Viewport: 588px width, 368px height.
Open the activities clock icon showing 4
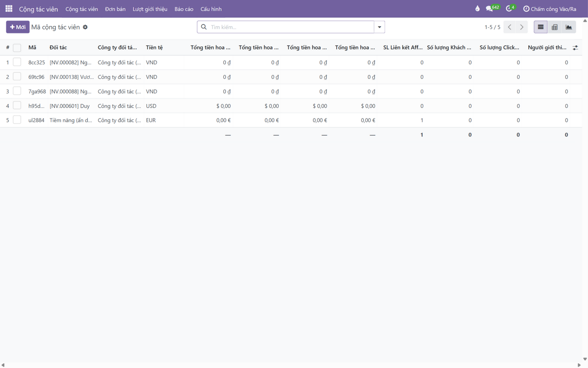pos(511,8)
